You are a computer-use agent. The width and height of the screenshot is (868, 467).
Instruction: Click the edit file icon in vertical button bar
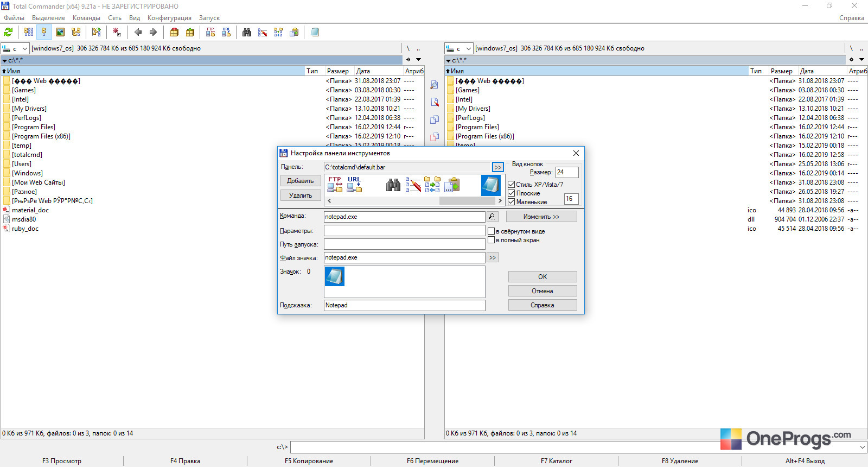435,102
